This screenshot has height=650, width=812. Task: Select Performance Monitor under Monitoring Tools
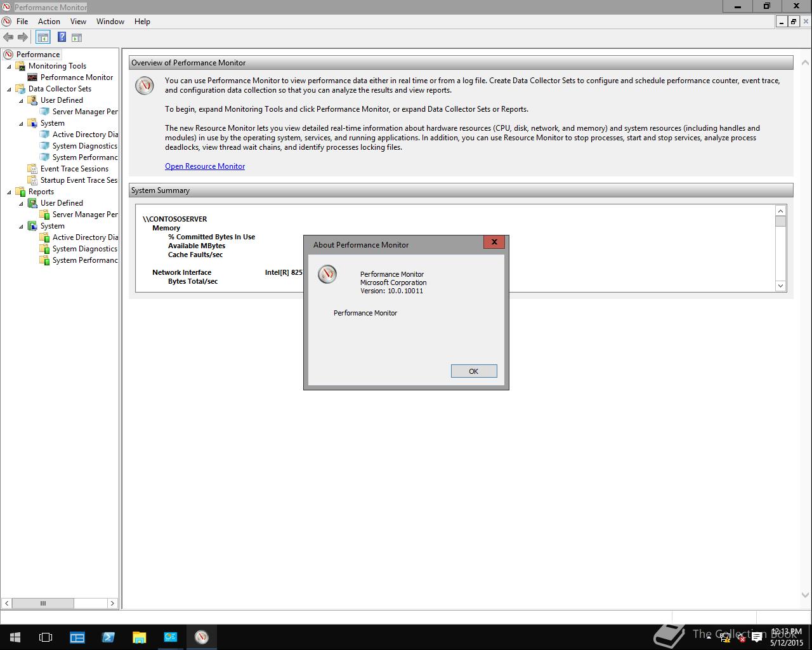pos(77,77)
